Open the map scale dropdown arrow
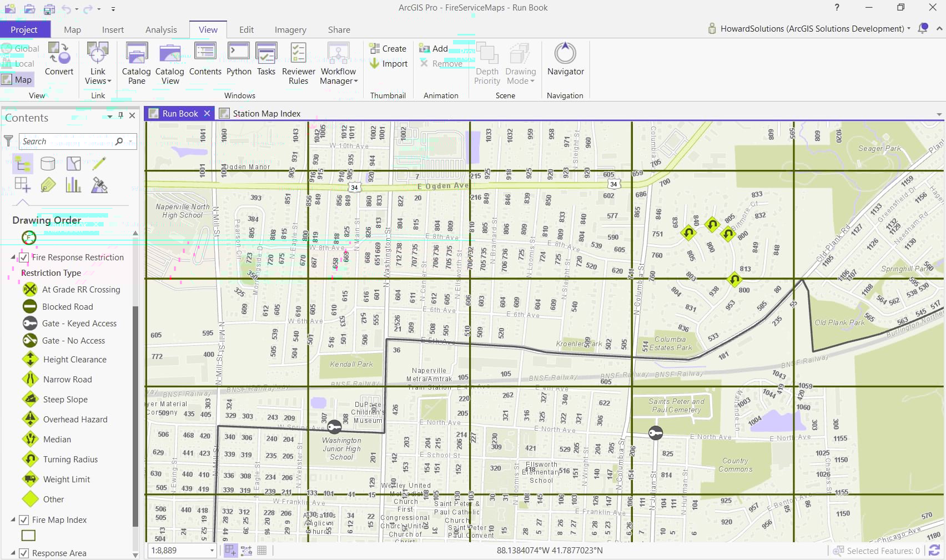The height and width of the screenshot is (560, 946). tap(212, 551)
